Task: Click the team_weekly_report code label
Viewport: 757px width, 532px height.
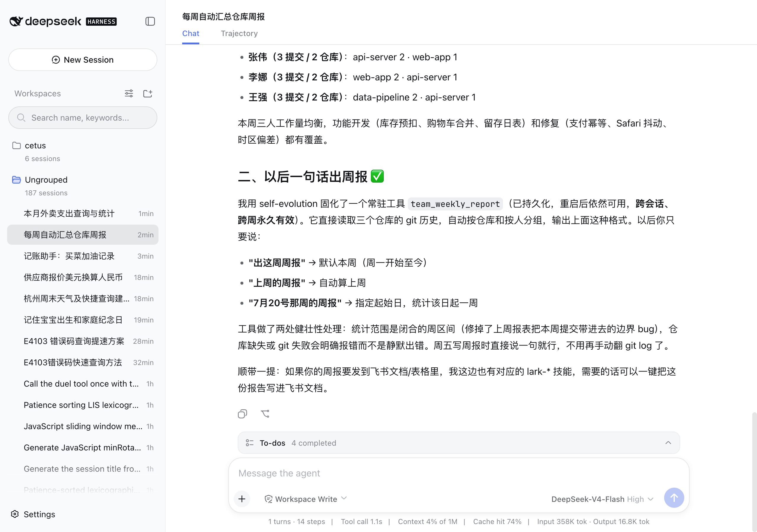Action: pos(455,204)
